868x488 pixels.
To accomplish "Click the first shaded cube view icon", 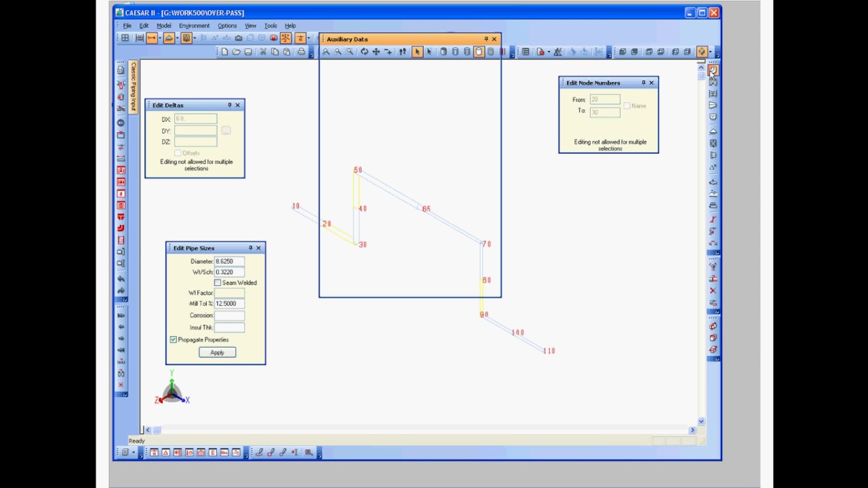I will point(623,52).
